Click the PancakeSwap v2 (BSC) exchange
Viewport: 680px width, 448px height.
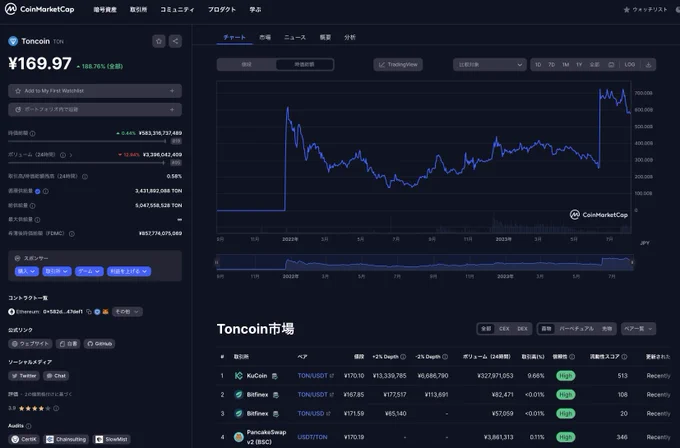[x=259, y=437]
